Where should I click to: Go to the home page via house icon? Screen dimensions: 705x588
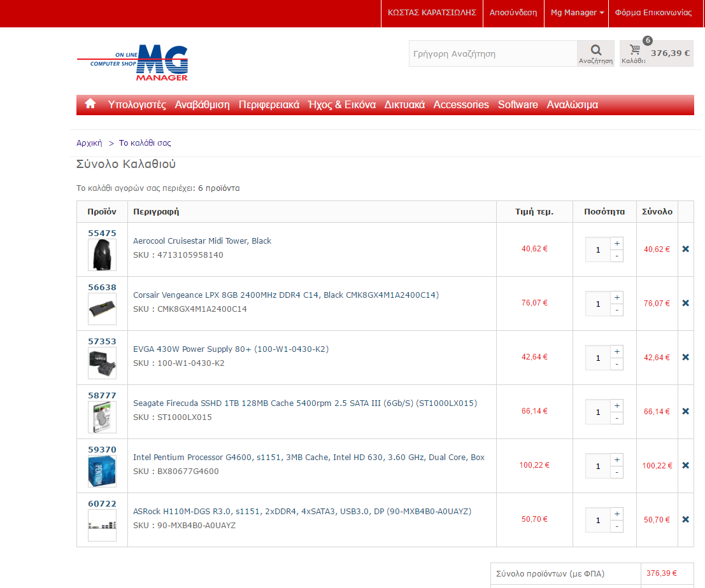pyautogui.click(x=90, y=104)
